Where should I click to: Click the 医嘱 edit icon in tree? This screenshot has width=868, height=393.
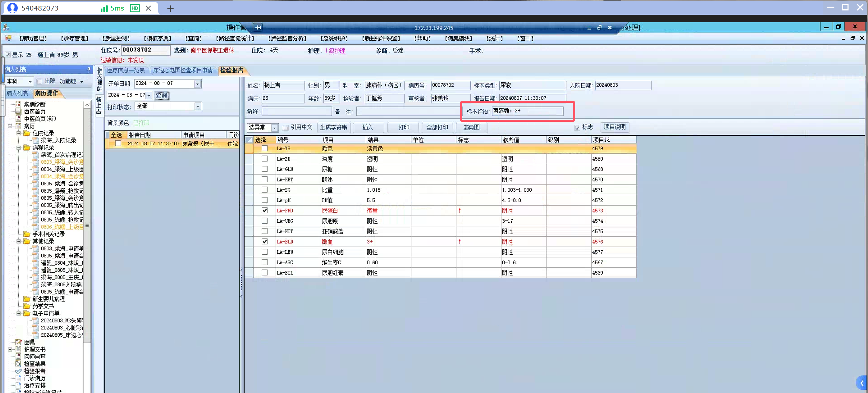click(x=18, y=342)
